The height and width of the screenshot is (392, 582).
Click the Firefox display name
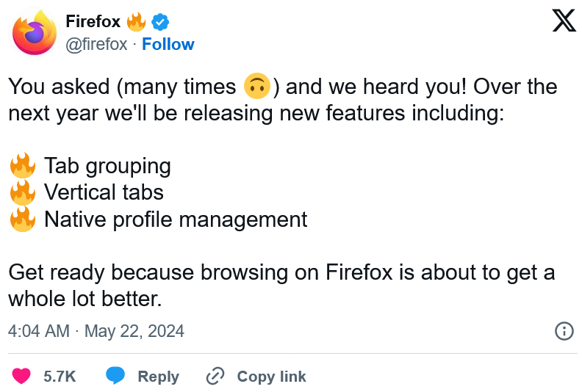[93, 21]
